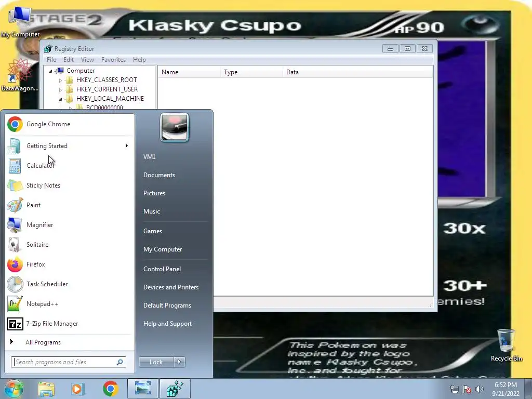The image size is (532, 399).
Task: Open 7-Zip File Manager from Start menu
Action: click(70, 324)
